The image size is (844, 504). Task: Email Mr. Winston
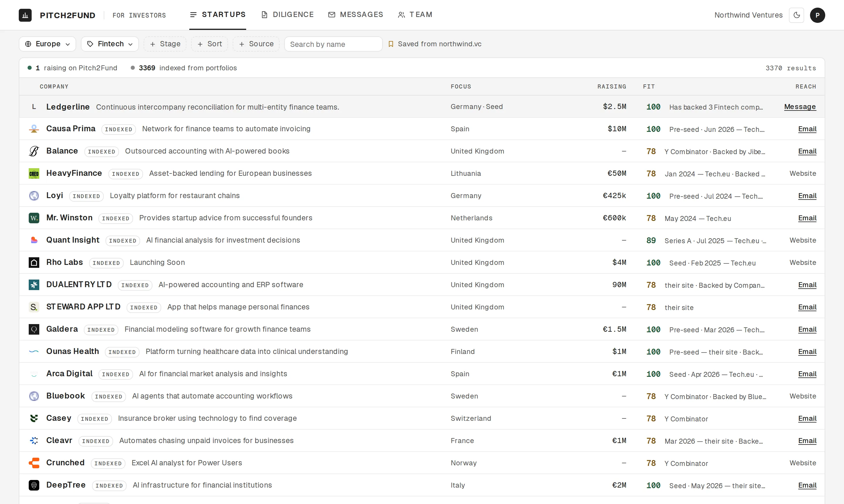[807, 218]
